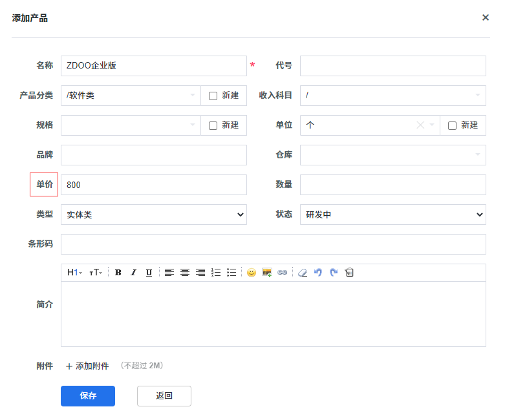Open the 产品分类 dropdown
This screenshot has height=420, width=505.
pyautogui.click(x=131, y=96)
